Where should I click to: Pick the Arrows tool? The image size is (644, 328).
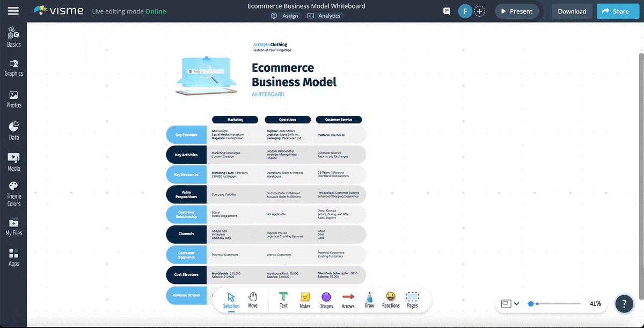pos(348,300)
